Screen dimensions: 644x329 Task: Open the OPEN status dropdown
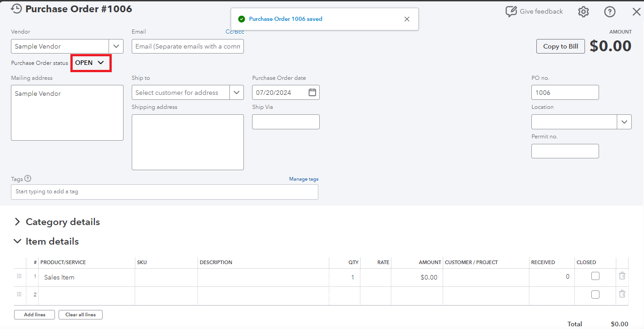90,63
